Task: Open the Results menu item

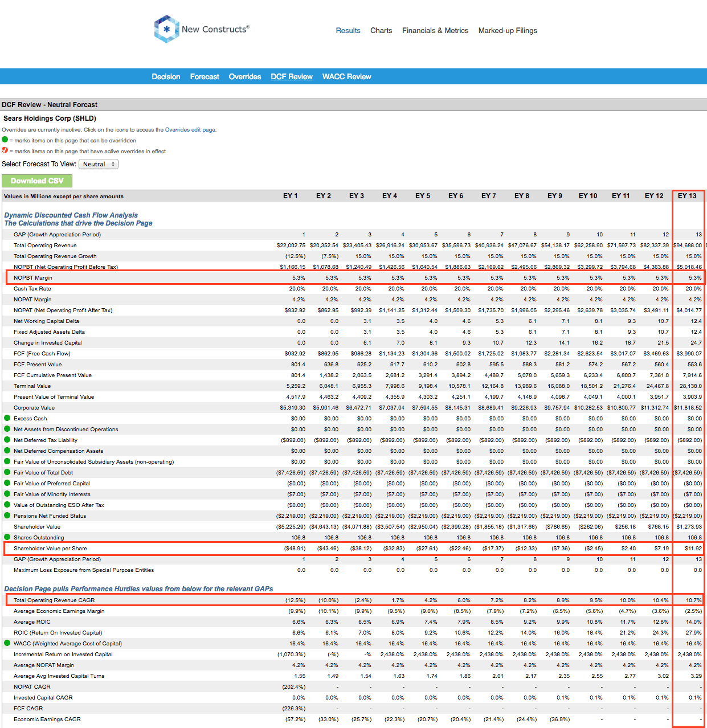Action: point(348,31)
